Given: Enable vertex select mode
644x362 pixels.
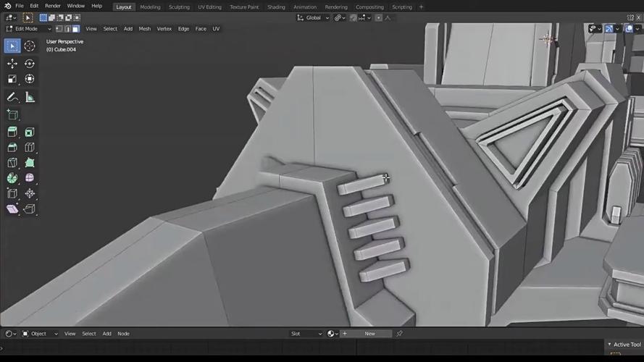Looking at the screenshot, I should (59, 29).
